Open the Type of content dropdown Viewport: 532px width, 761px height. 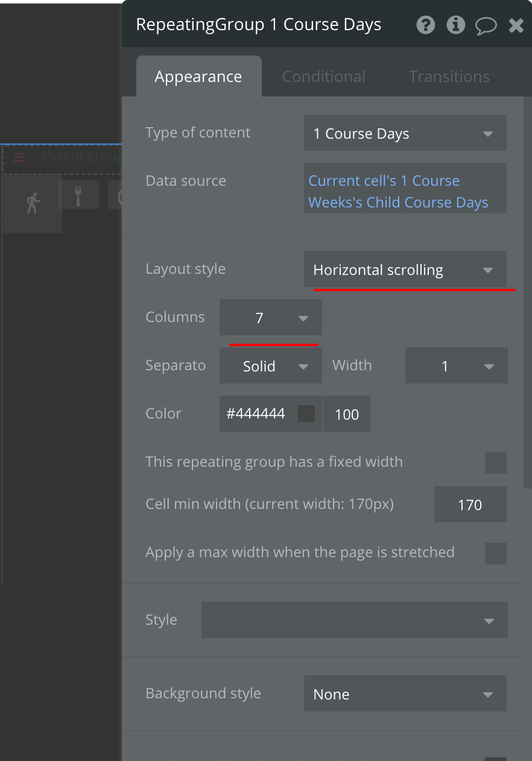(x=405, y=134)
